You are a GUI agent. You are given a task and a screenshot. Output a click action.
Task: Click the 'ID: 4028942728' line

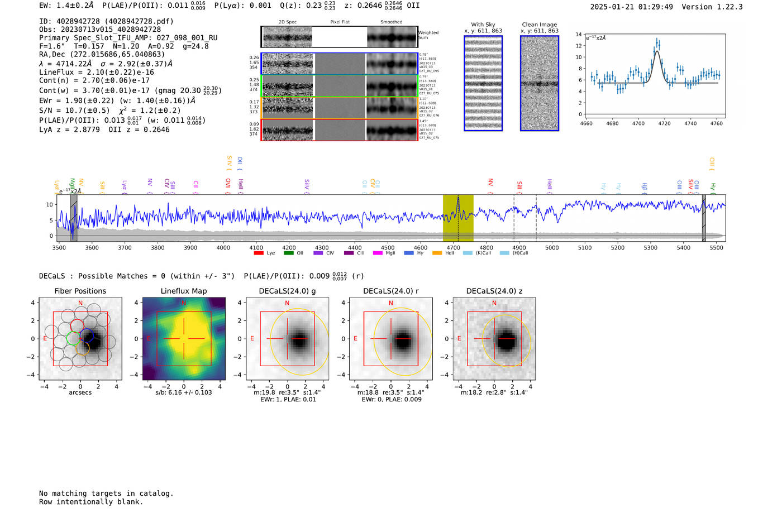(106, 21)
